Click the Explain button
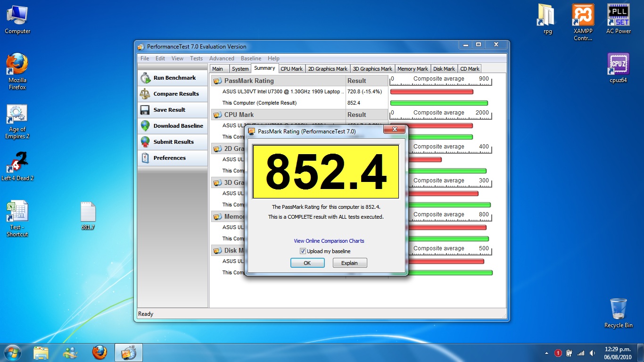The width and height of the screenshot is (644, 362). (x=349, y=263)
